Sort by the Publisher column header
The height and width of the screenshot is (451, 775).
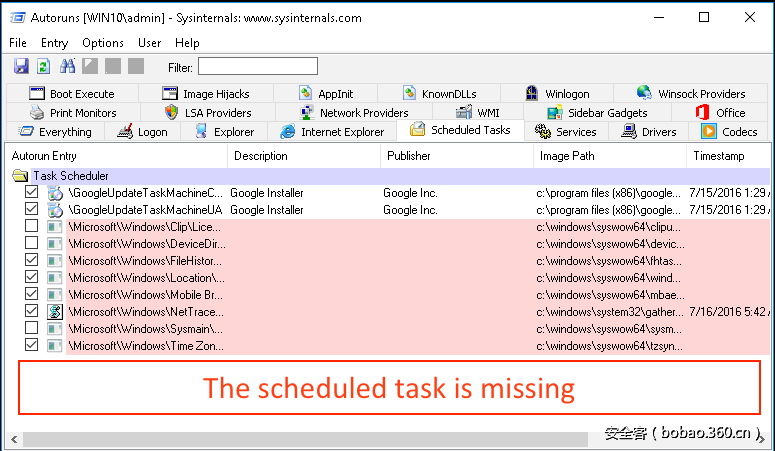411,156
